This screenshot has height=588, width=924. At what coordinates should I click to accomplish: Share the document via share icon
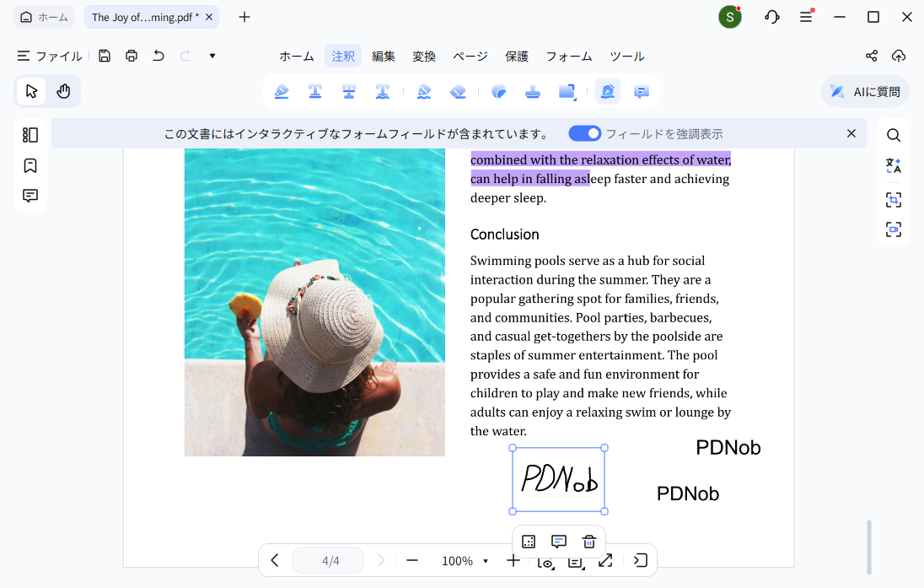pyautogui.click(x=872, y=56)
